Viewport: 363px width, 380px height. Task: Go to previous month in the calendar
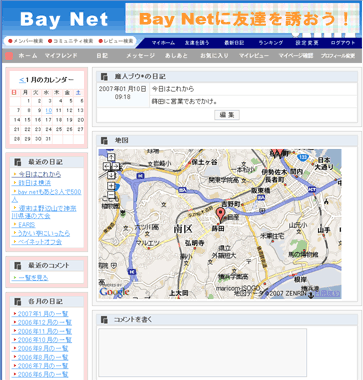(x=22, y=80)
